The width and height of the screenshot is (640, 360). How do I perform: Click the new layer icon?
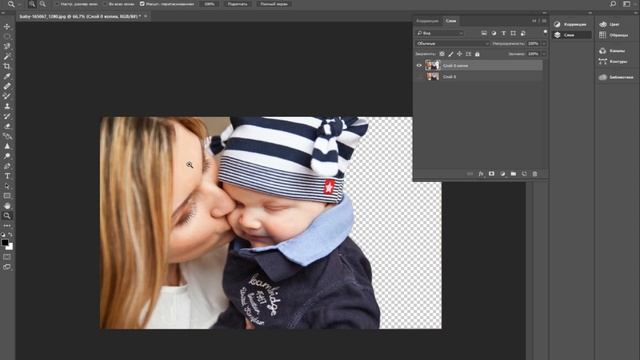[x=524, y=174]
